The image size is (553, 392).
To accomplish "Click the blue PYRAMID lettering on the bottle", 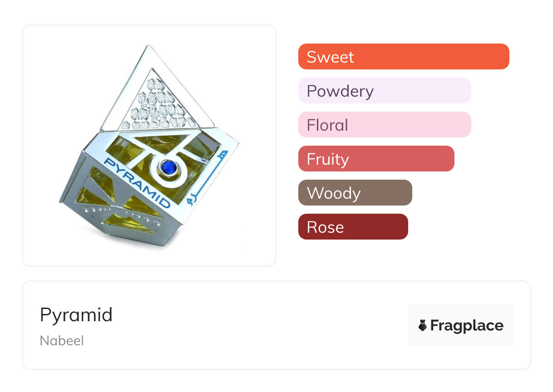I will 136,181.
